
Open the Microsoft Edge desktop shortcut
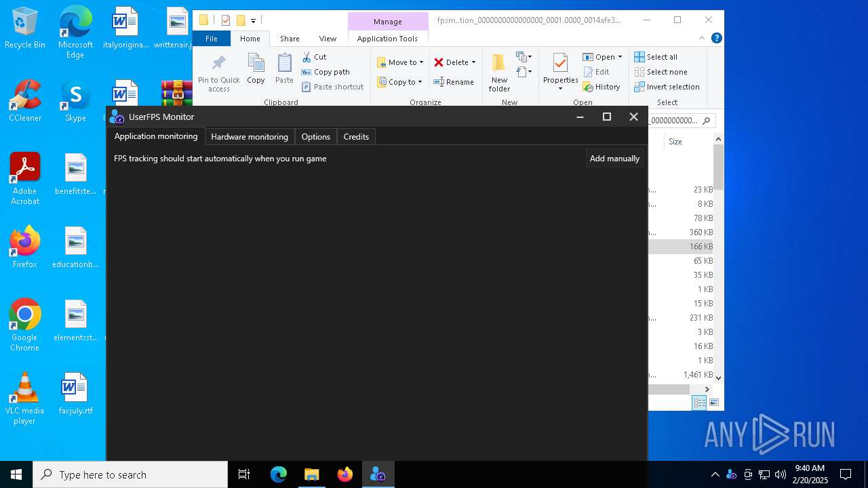coord(75,33)
